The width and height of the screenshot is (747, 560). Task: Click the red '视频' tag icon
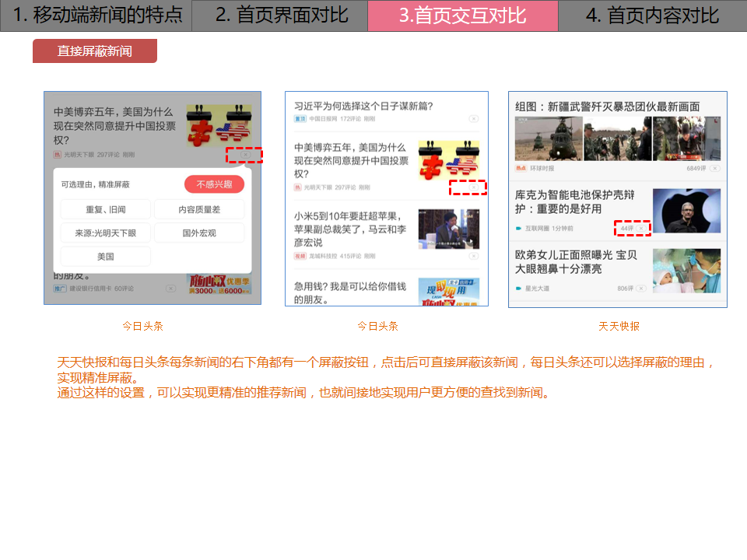click(300, 256)
